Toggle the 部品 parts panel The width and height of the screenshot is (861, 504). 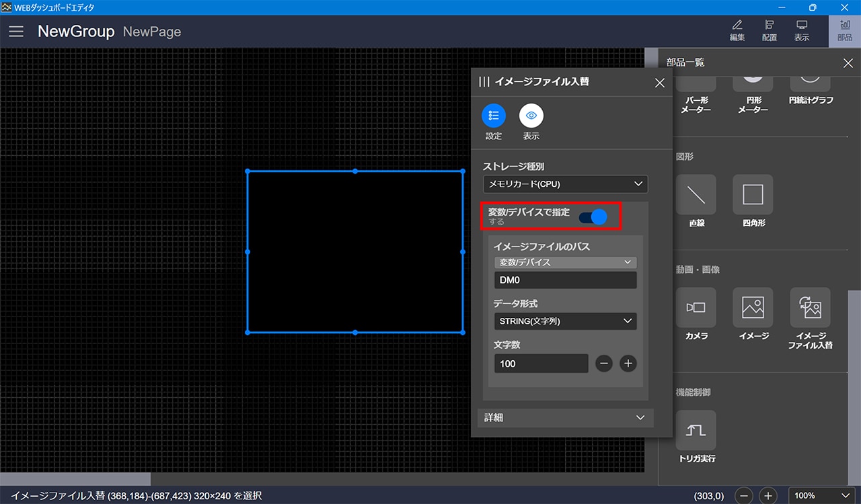point(844,30)
